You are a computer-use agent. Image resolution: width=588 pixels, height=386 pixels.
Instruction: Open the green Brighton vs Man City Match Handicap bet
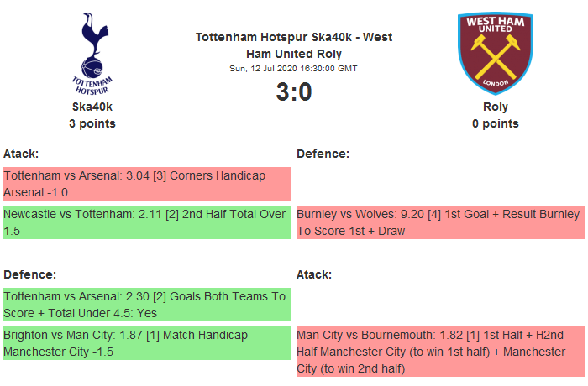tap(147, 343)
